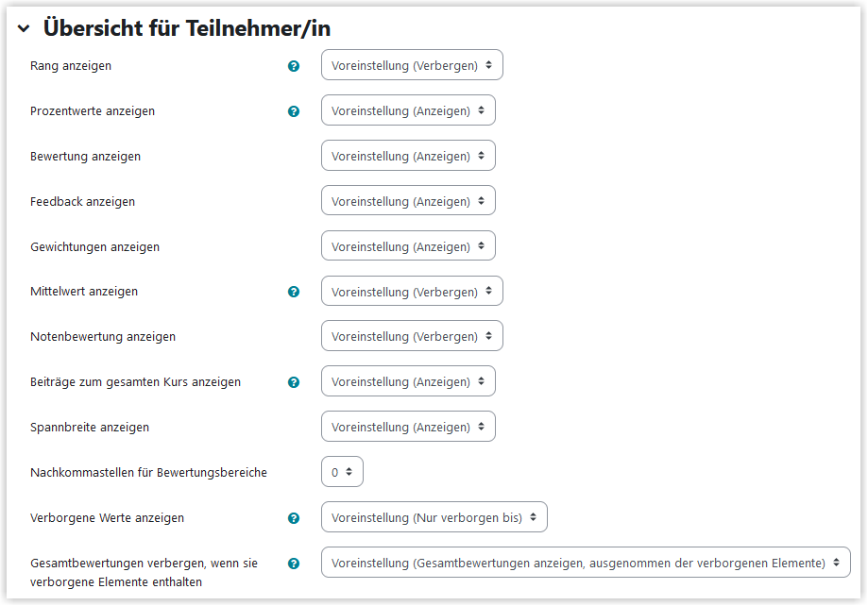The width and height of the screenshot is (868, 606).
Task: Open help icon beside Mittelwert anzeigen
Action: click(x=294, y=292)
